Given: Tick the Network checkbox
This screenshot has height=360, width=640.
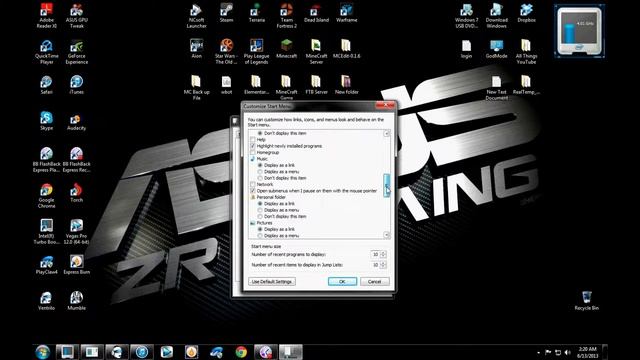Looking at the screenshot, I should pos(253,184).
